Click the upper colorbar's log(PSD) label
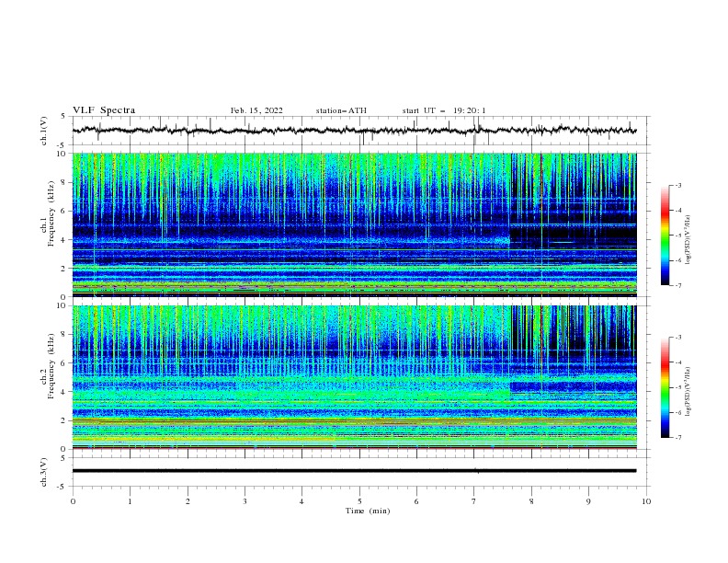The height and width of the screenshot is (563, 728). 688,240
